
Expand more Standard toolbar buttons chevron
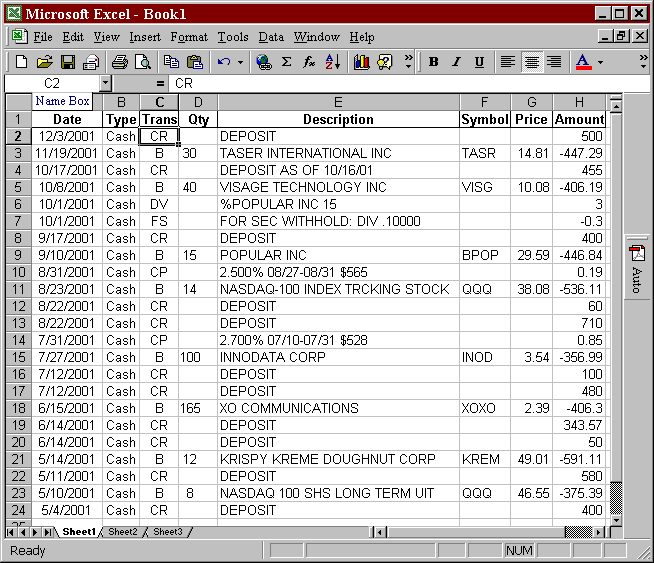pos(408,61)
